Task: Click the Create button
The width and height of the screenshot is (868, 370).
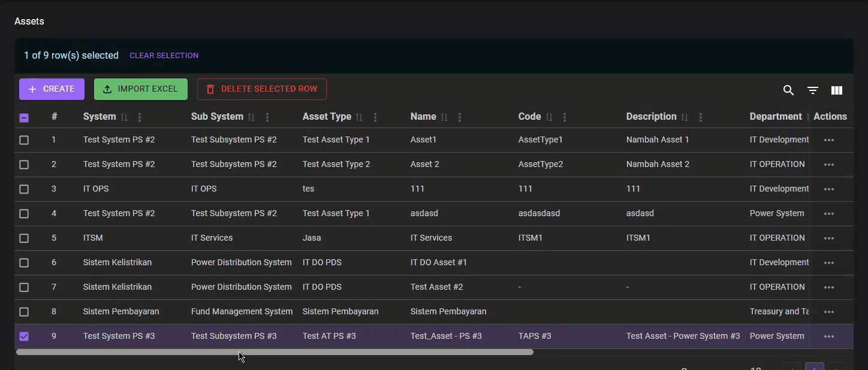Action: coord(52,89)
